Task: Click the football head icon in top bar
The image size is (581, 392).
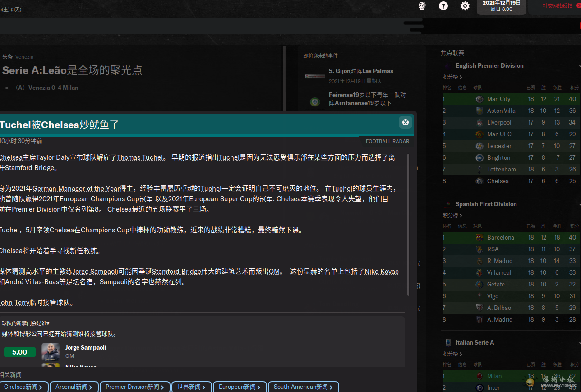Action: (422, 6)
